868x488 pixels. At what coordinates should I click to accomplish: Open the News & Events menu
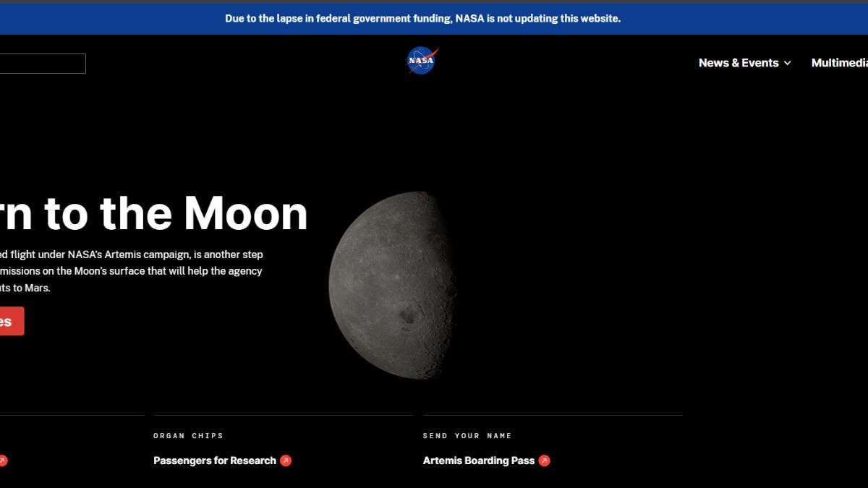tap(738, 63)
